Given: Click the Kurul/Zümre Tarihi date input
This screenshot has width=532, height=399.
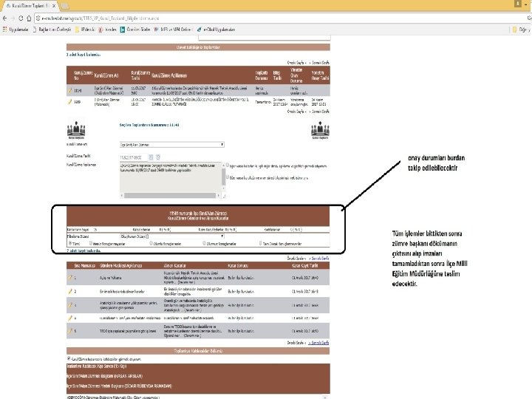Looking at the screenshot, I should point(133,157).
